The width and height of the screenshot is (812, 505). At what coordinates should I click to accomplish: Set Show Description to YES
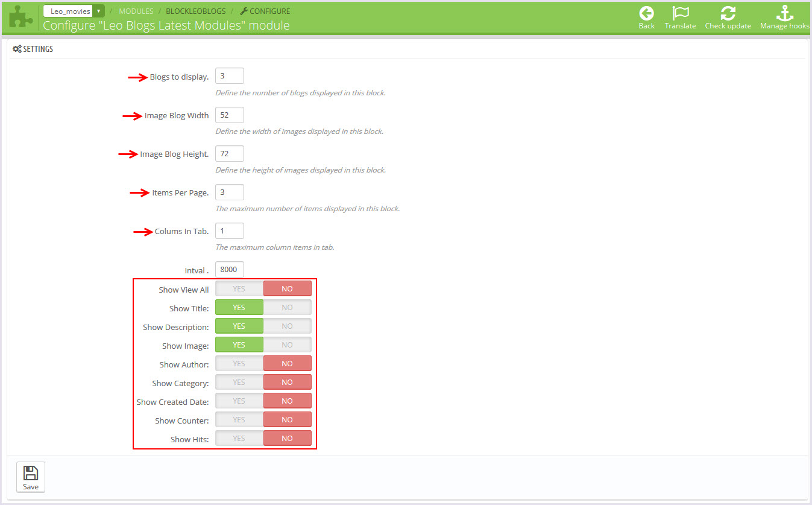click(239, 326)
